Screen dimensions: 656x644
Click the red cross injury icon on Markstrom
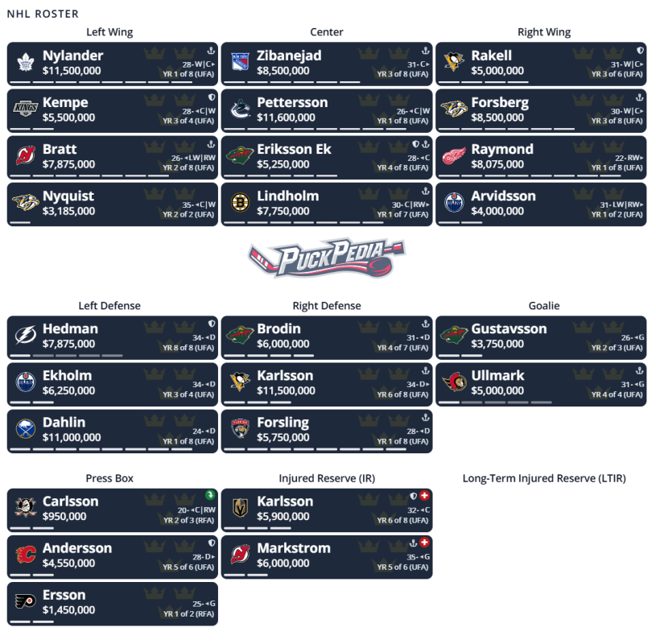pos(424,543)
